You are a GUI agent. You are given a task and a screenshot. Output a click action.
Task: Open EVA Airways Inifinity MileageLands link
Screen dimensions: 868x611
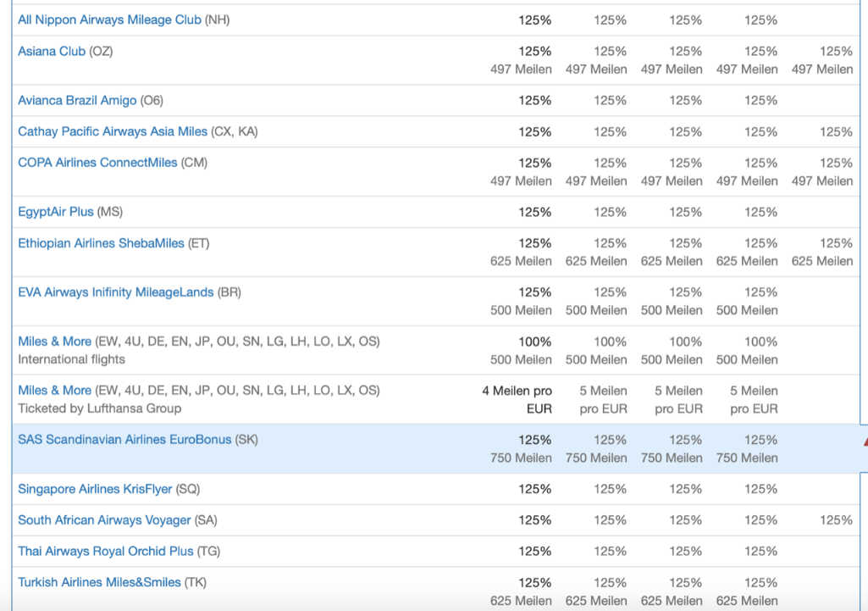[x=116, y=292]
